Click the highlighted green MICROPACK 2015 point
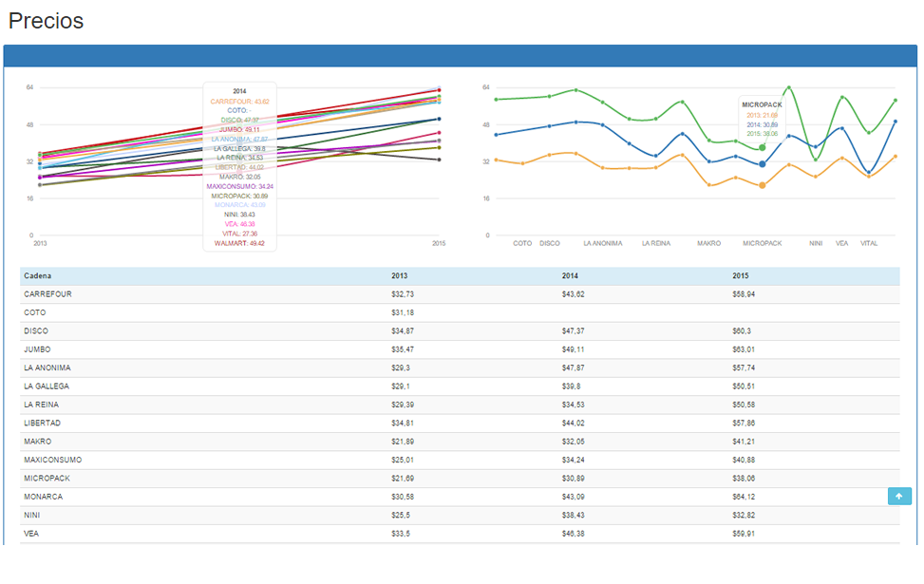Viewport: 924px width, 584px height. point(762,147)
